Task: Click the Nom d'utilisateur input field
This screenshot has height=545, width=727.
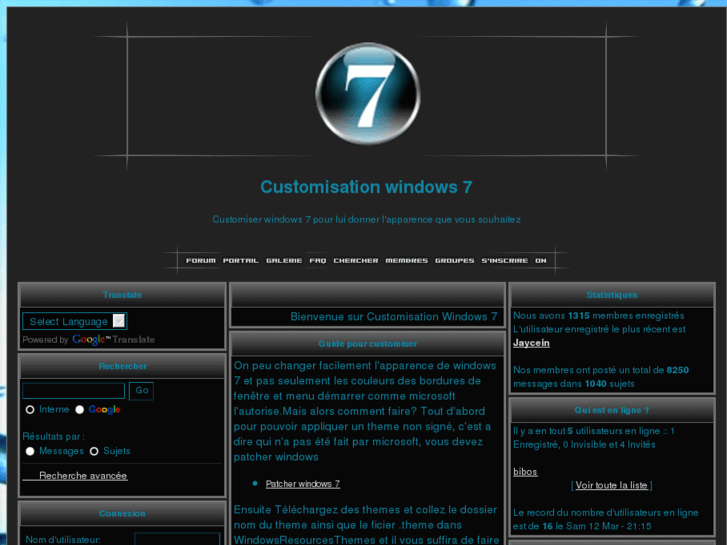Action: tap(177, 539)
